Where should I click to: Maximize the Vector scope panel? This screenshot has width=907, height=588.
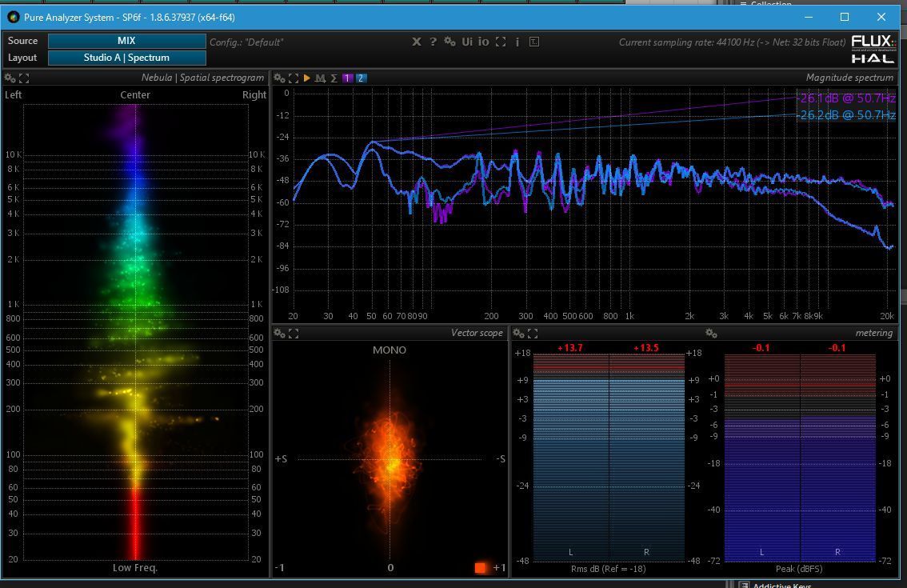294,333
